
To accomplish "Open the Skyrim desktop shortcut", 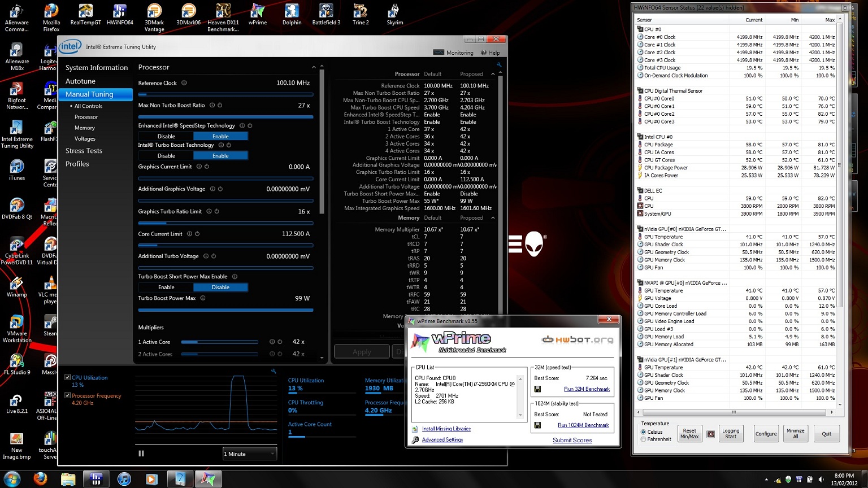I will pyautogui.click(x=394, y=15).
